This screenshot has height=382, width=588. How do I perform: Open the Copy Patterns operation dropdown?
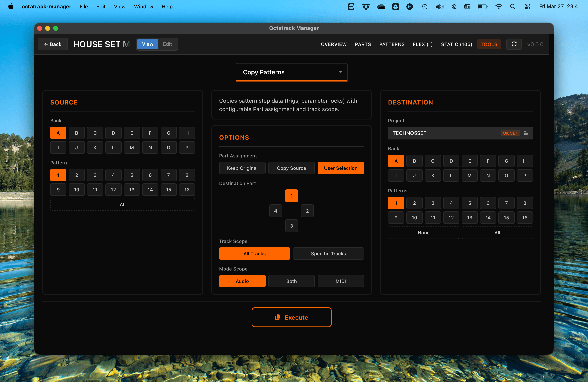(x=292, y=72)
